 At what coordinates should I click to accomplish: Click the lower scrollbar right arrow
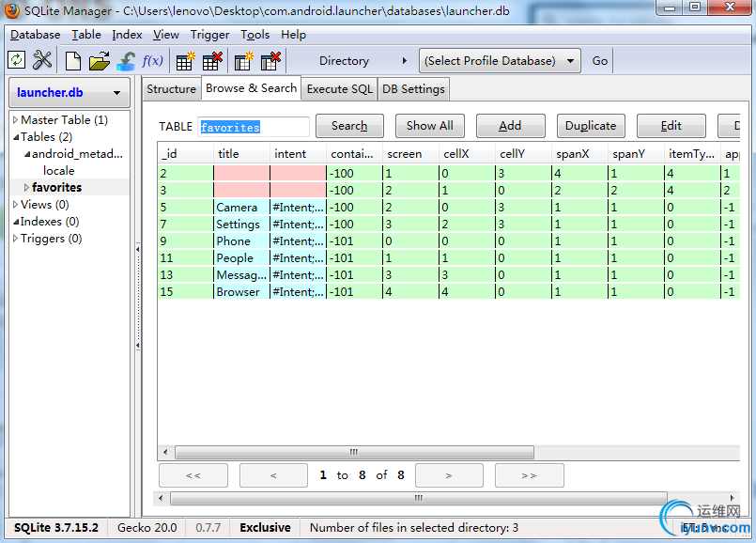[732, 498]
